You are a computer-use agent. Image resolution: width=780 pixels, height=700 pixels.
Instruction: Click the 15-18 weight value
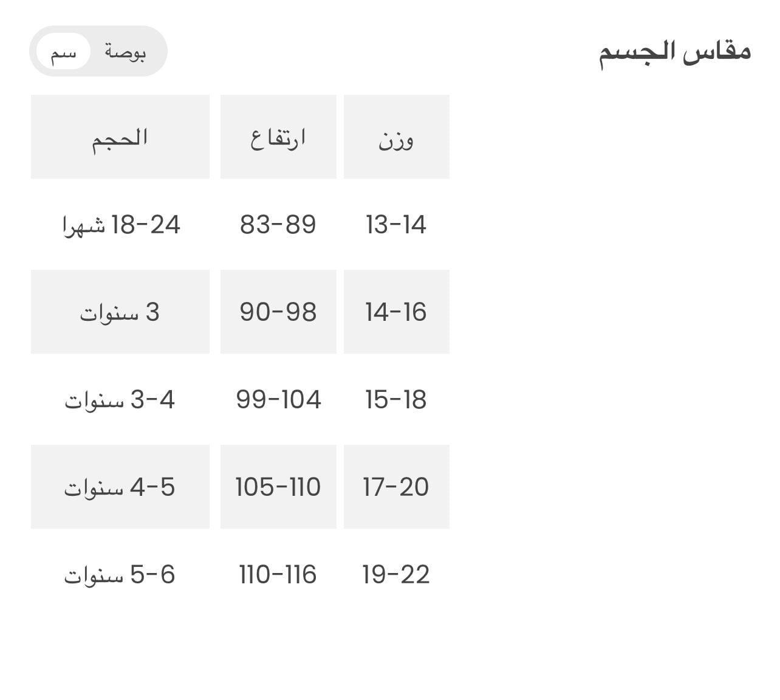pos(396,400)
